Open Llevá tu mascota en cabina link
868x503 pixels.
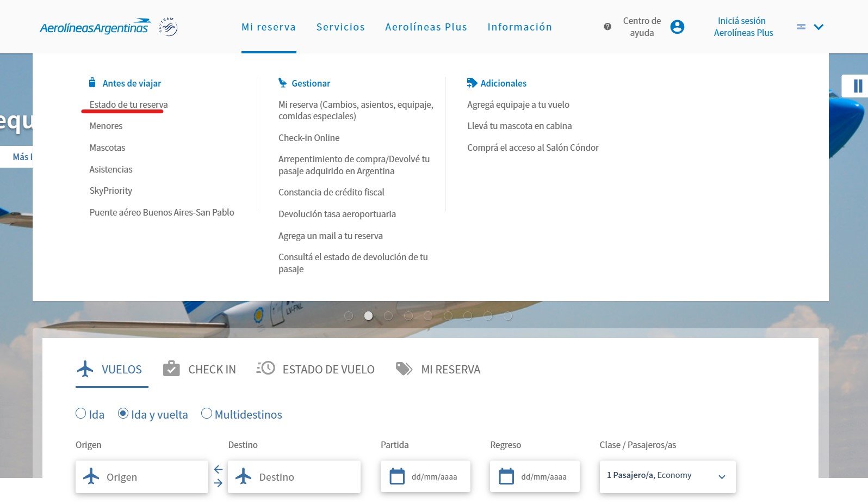(x=519, y=126)
